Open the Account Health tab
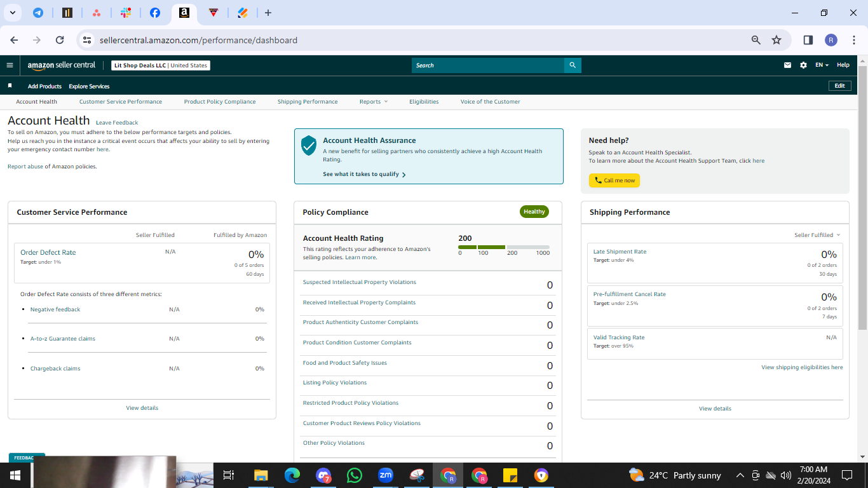The height and width of the screenshot is (488, 868). click(x=37, y=102)
